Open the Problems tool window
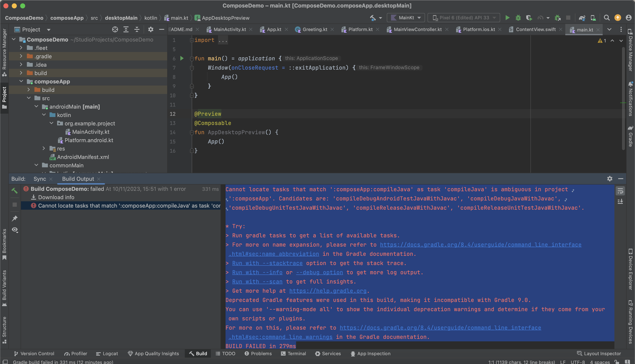The image size is (635, 364). pyautogui.click(x=258, y=354)
